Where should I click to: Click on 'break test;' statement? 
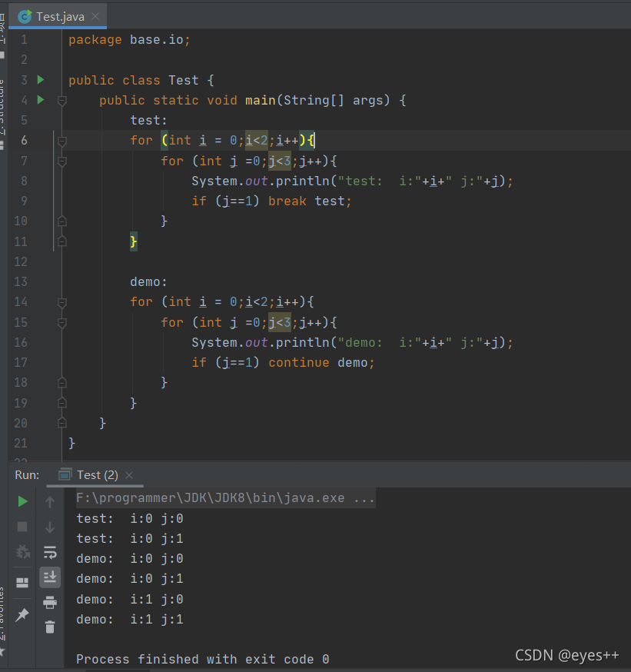point(310,201)
